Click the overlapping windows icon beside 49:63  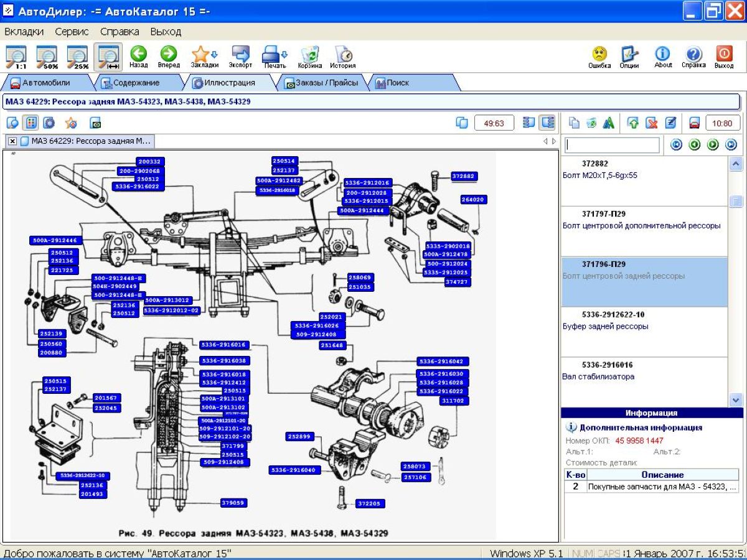click(x=462, y=123)
